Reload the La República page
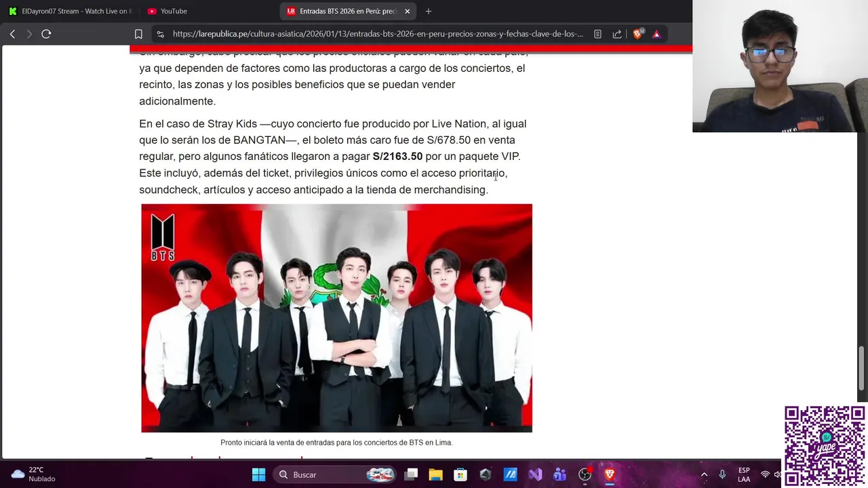 tap(46, 34)
